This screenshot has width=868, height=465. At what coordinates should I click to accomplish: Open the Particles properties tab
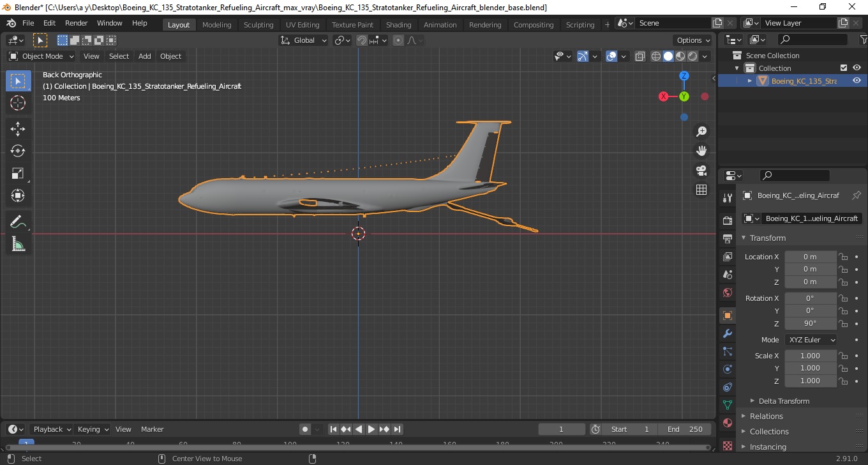point(728,351)
